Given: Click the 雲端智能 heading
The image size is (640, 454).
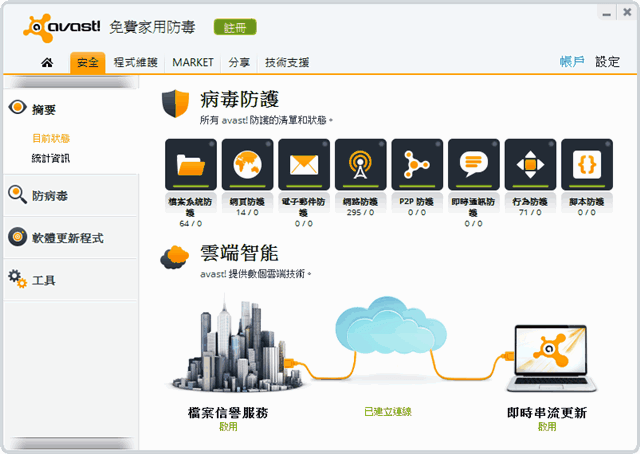Looking at the screenshot, I should [240, 253].
